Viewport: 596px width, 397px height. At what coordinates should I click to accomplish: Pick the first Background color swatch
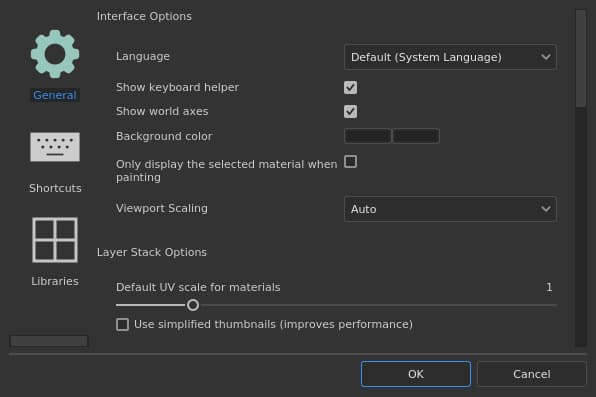pyautogui.click(x=368, y=136)
